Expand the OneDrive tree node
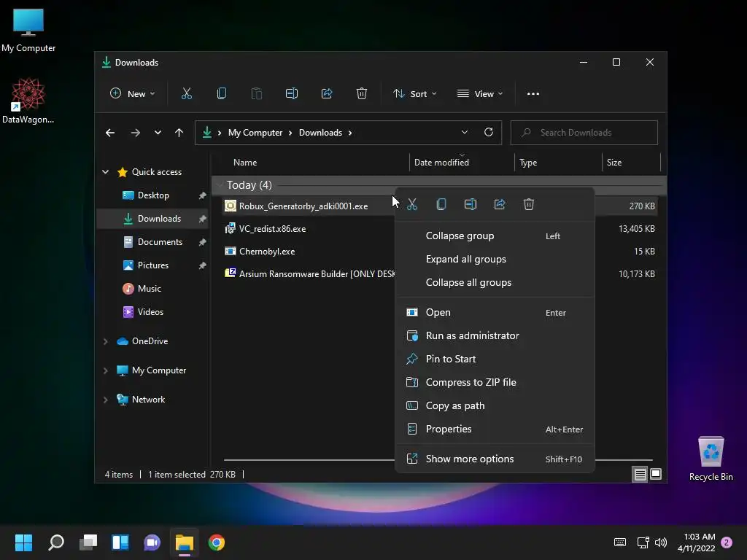 point(105,341)
